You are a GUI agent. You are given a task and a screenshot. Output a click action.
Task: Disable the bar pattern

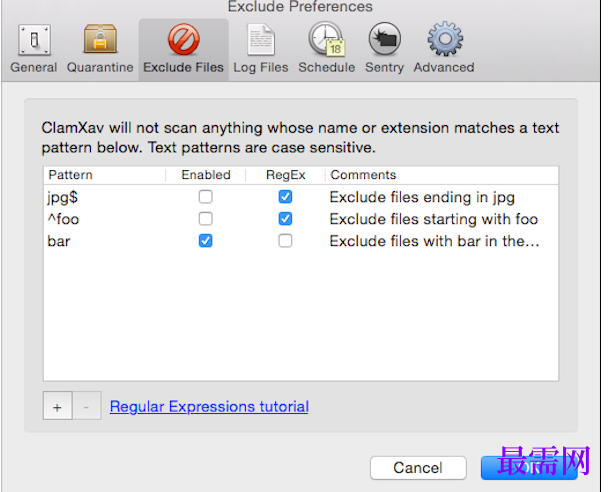pos(205,241)
